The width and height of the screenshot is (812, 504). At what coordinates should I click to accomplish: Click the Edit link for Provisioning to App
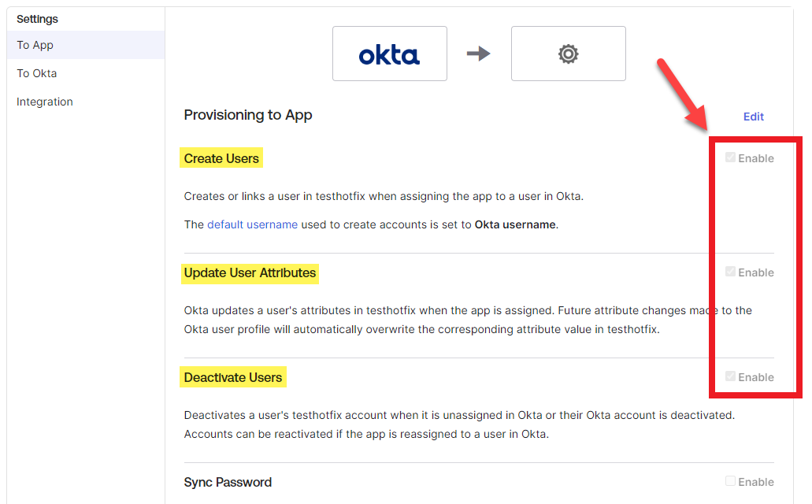pos(754,117)
